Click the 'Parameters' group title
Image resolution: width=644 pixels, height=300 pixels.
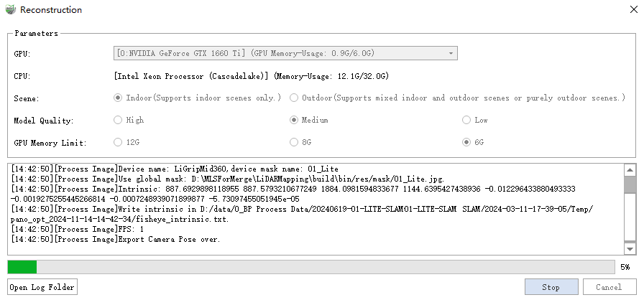click(x=36, y=33)
